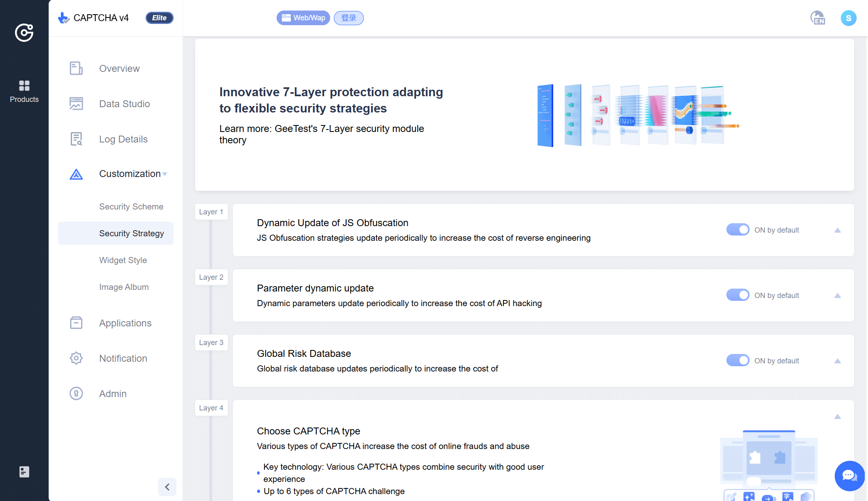Click the GeeTest logo icon
The width and height of the screenshot is (868, 501).
(24, 32)
